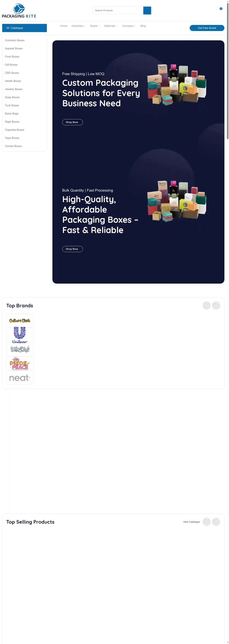
Task: Click the neat brand logo
Action: [x=20, y=378]
